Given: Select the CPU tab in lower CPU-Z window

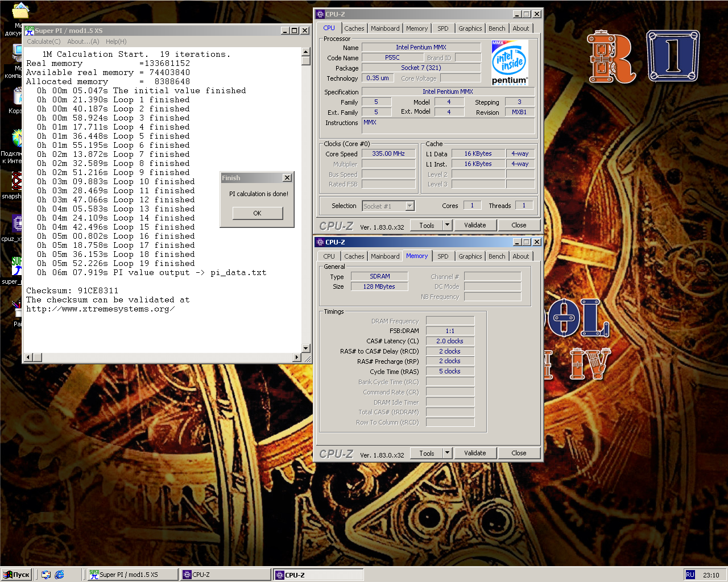Looking at the screenshot, I should point(329,256).
